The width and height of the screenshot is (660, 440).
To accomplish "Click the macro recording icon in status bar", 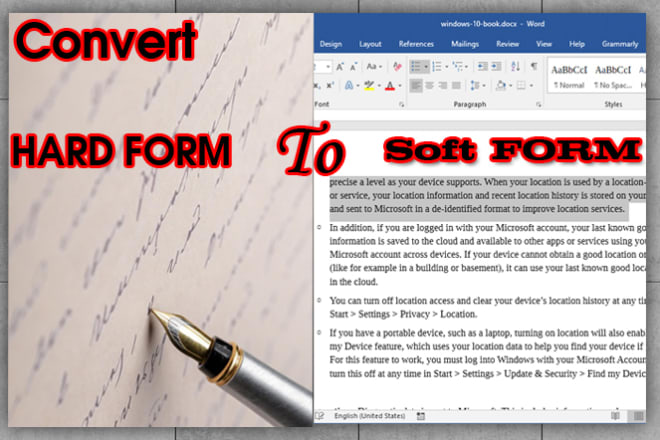I will tap(420, 416).
